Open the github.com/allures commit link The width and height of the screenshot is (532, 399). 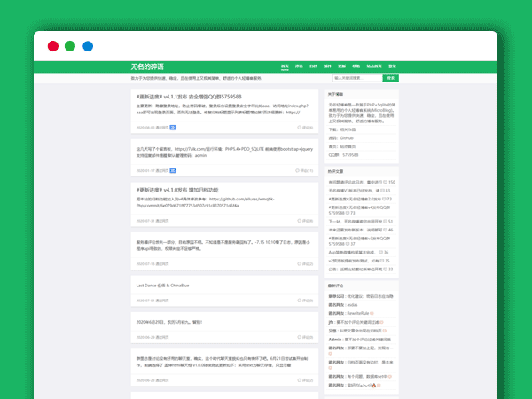click(x=223, y=200)
